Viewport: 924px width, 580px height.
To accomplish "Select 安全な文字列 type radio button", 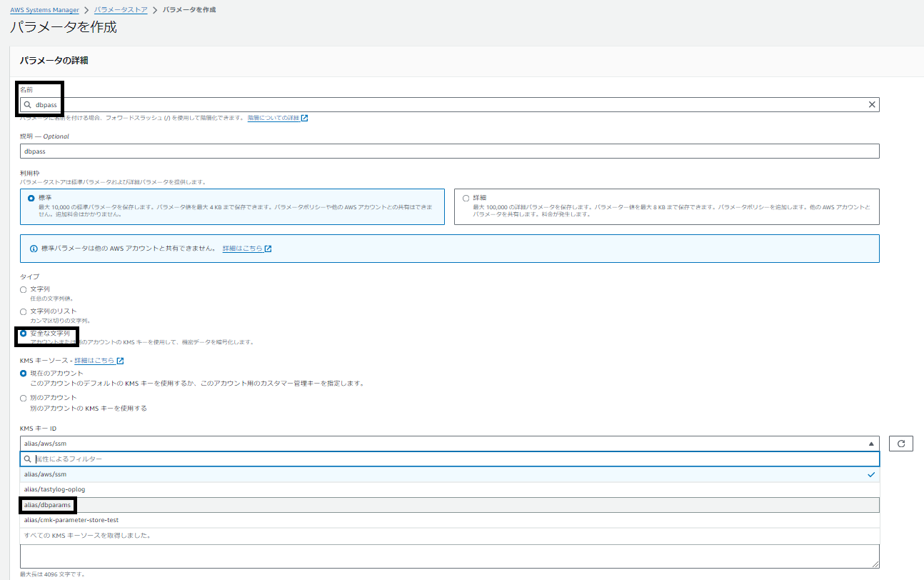I will [24, 334].
